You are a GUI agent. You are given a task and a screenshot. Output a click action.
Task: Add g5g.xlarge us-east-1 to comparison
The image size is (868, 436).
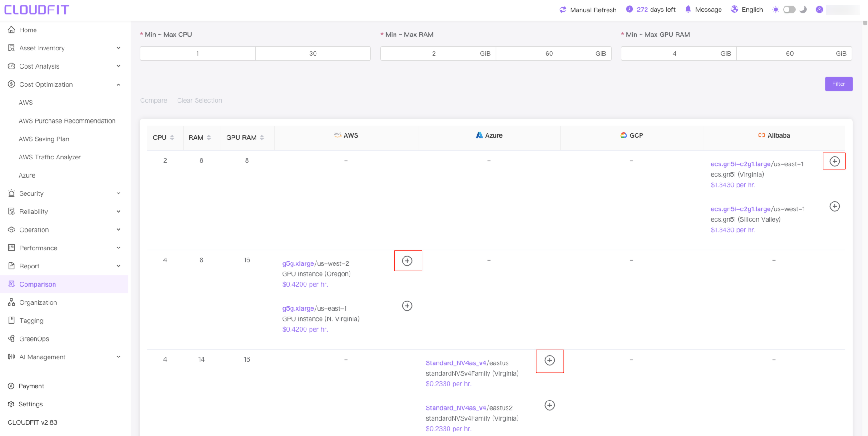[407, 306]
